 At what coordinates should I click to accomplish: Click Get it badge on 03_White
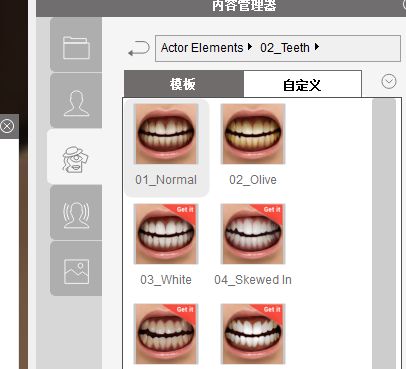click(185, 210)
